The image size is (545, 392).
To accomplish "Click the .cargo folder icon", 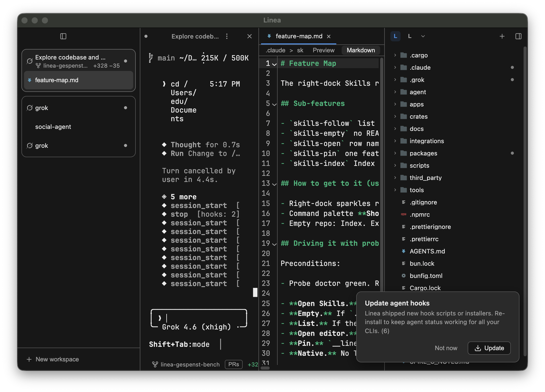I will tap(403, 55).
